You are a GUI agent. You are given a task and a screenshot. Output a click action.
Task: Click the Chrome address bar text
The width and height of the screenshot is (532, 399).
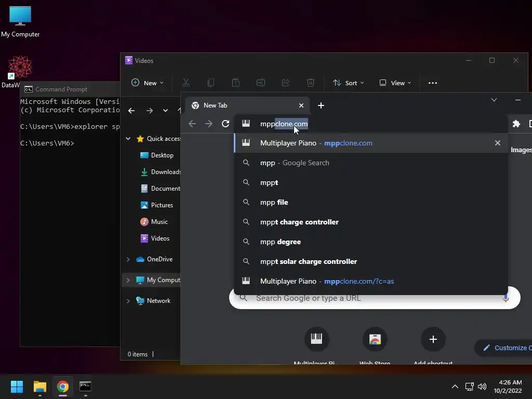tap(284, 124)
